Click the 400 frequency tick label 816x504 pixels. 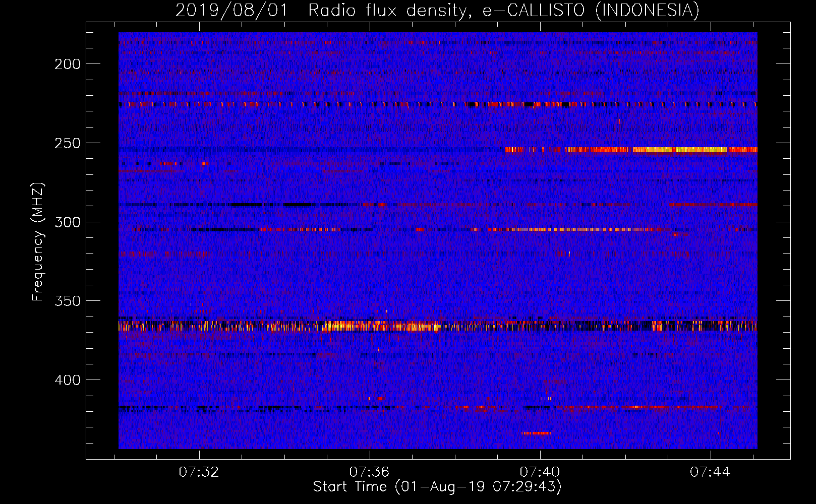point(68,380)
